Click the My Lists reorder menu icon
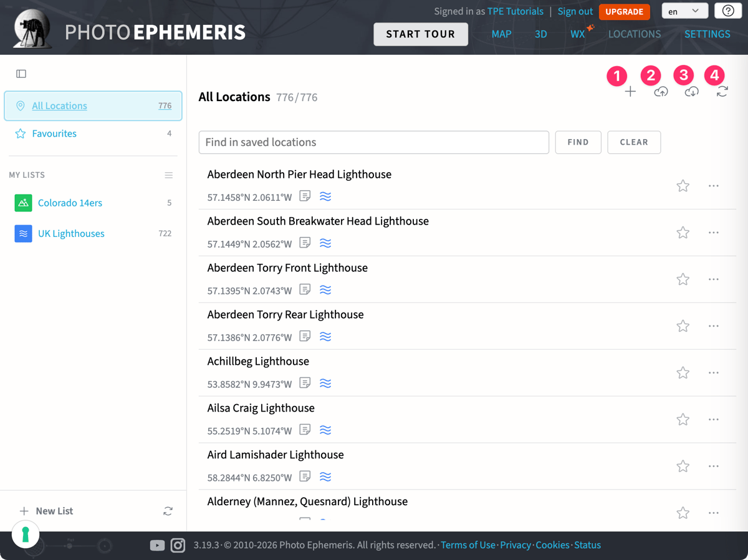This screenshot has width=748, height=560. point(168,175)
